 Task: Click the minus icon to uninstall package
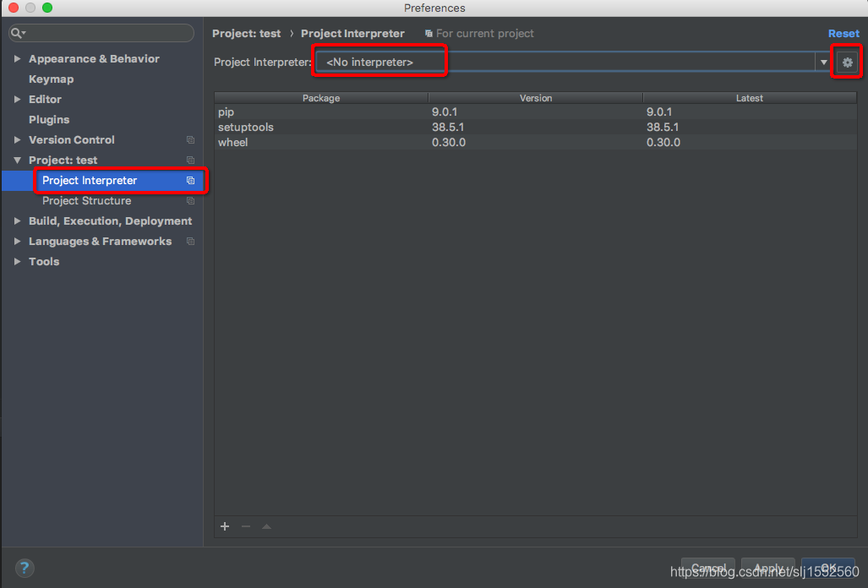pyautogui.click(x=246, y=526)
